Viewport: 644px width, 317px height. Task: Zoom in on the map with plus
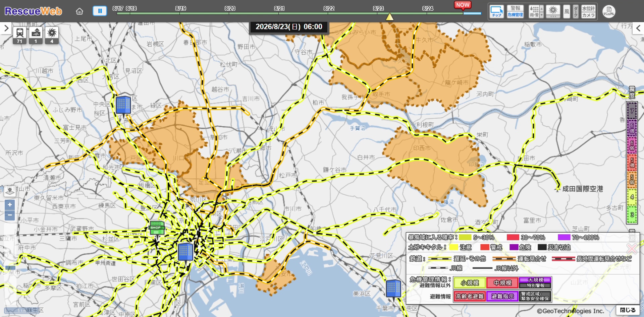10,205
